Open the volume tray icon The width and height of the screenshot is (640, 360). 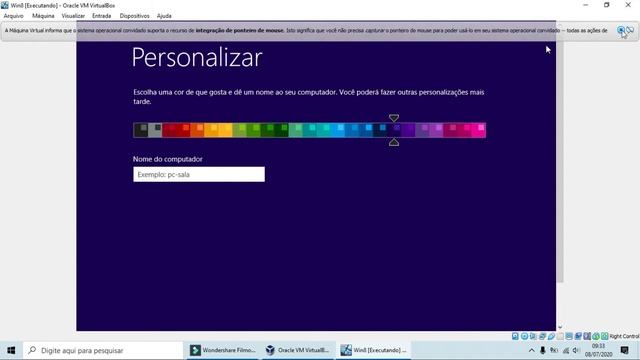pos(576,350)
